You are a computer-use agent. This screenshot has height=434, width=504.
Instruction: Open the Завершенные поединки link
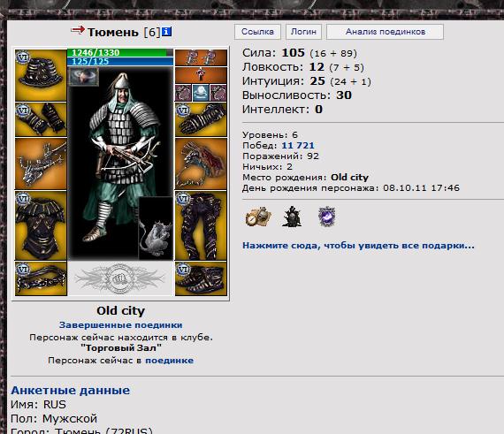[x=121, y=325]
